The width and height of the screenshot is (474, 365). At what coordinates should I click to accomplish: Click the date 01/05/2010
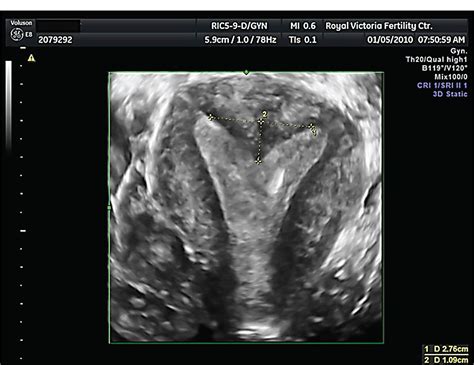click(x=390, y=40)
